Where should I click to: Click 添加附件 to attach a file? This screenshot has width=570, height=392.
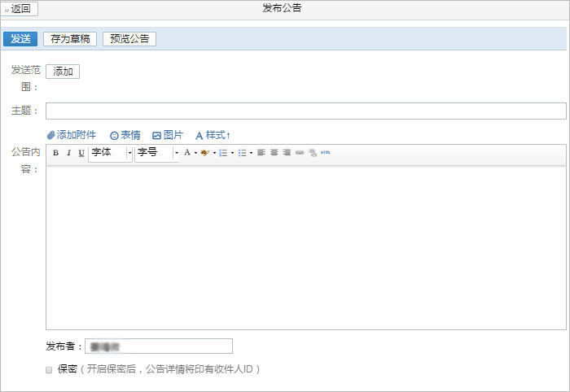coord(72,135)
